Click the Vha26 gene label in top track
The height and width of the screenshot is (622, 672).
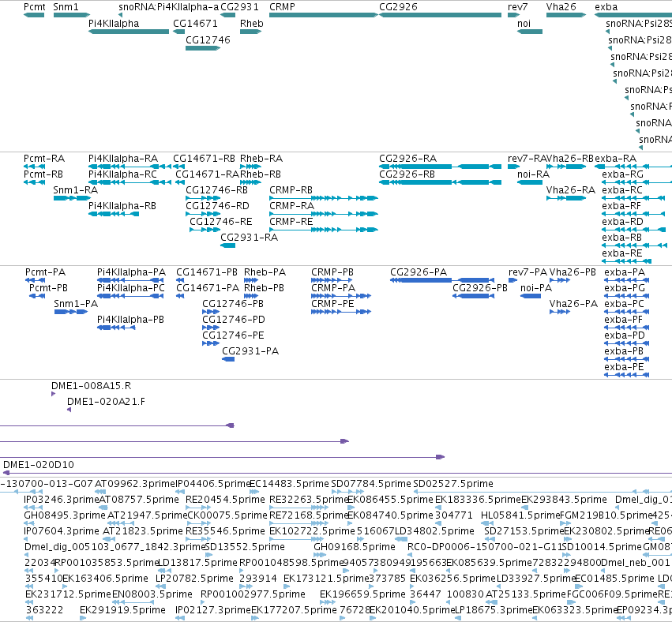point(561,7)
